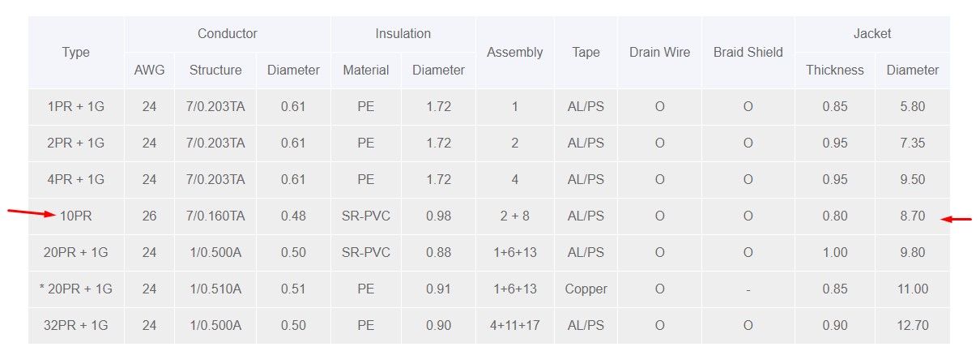Select the AWG value 26 cell

point(149,216)
